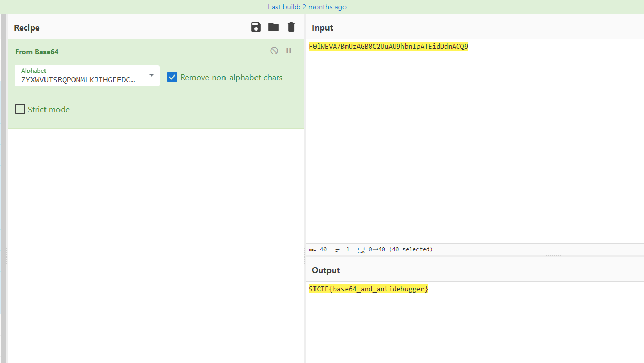Click the Recipe panel heading
Screen dimensions: 644x363
pos(27,28)
